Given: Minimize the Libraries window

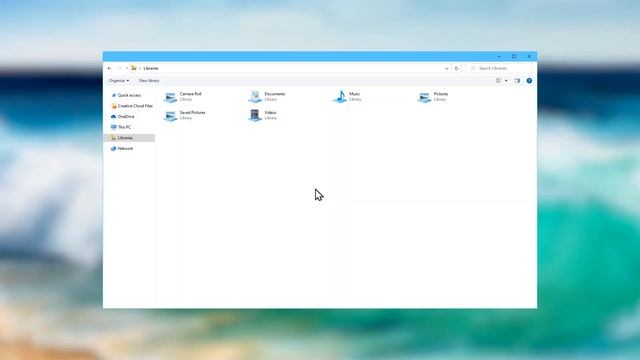Looking at the screenshot, I should click(x=499, y=56).
